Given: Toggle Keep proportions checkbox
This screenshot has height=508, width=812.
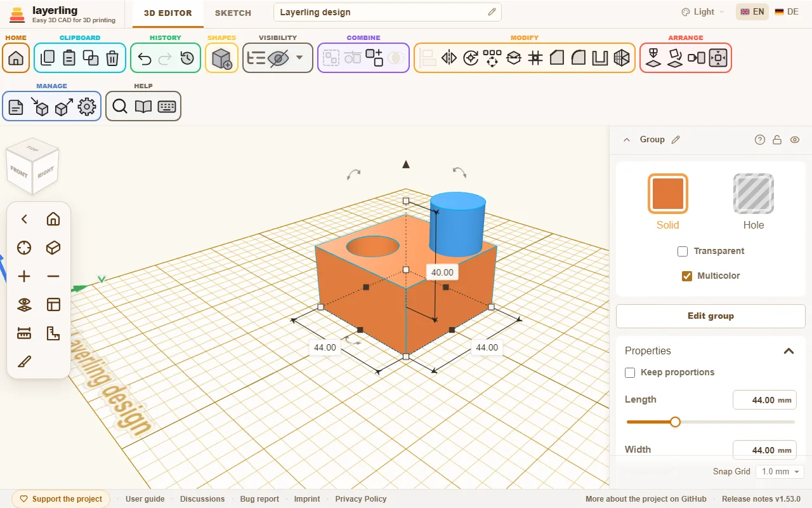Looking at the screenshot, I should pyautogui.click(x=630, y=373).
